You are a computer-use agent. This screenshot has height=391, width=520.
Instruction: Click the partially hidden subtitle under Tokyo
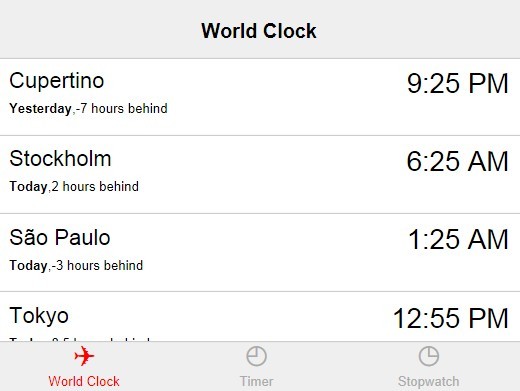pyautogui.click(x=80, y=339)
